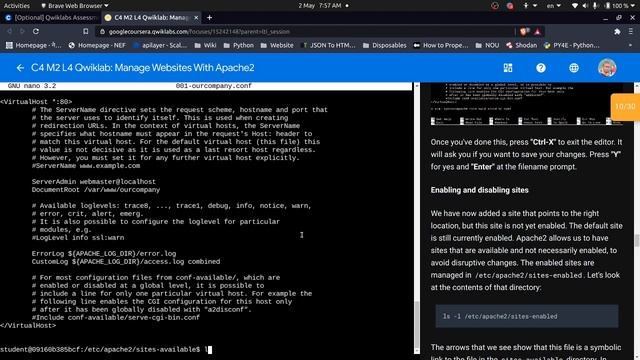
Task: Click the back arrow beside the lab title
Action: [20, 68]
